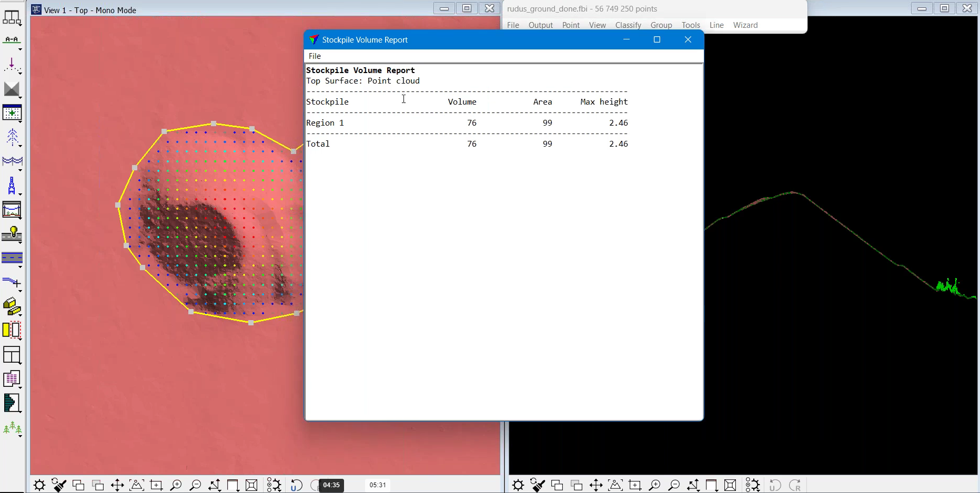The width and height of the screenshot is (980, 493).
Task: Open the pink document report tool
Action: [12, 379]
